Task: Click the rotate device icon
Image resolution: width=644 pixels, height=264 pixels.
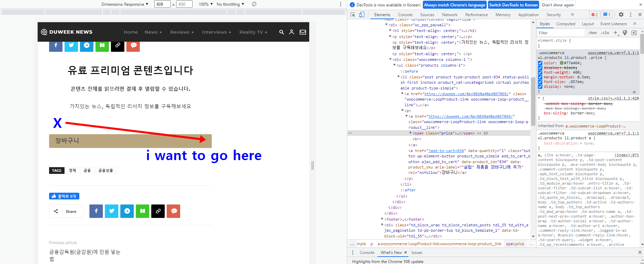Action: 254,4
